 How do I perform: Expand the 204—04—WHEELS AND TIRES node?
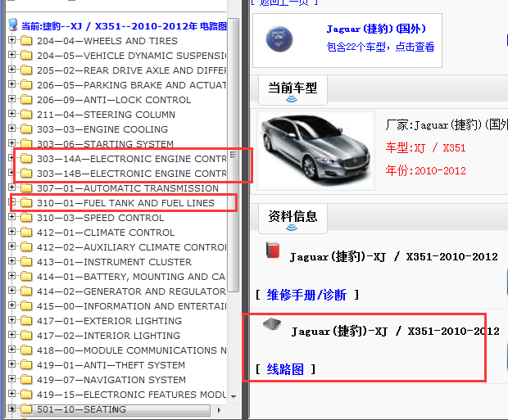[x=11, y=40]
